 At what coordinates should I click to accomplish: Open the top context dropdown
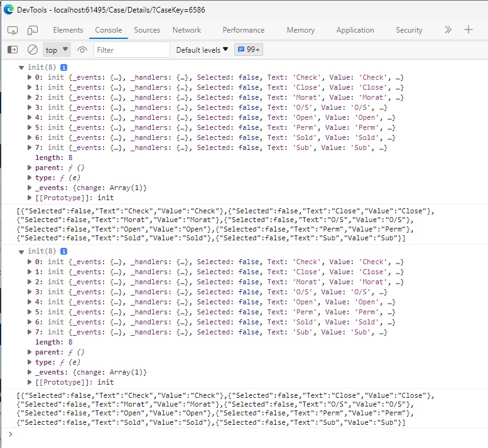pyautogui.click(x=56, y=50)
